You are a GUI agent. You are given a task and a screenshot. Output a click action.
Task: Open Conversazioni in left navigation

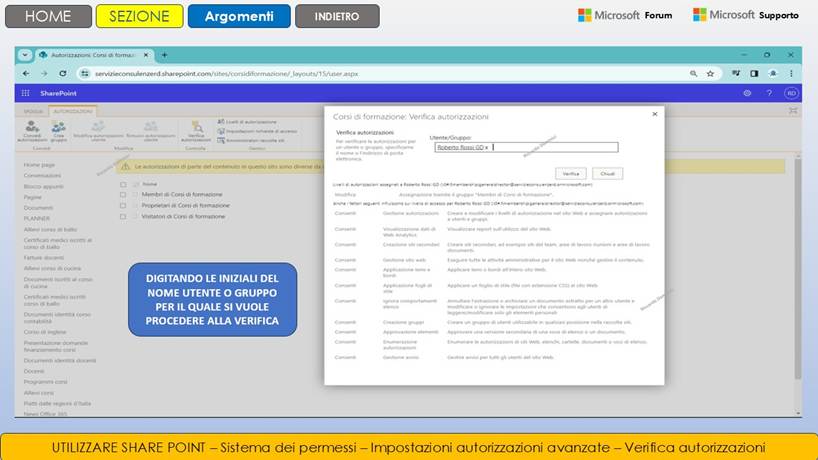click(42, 176)
